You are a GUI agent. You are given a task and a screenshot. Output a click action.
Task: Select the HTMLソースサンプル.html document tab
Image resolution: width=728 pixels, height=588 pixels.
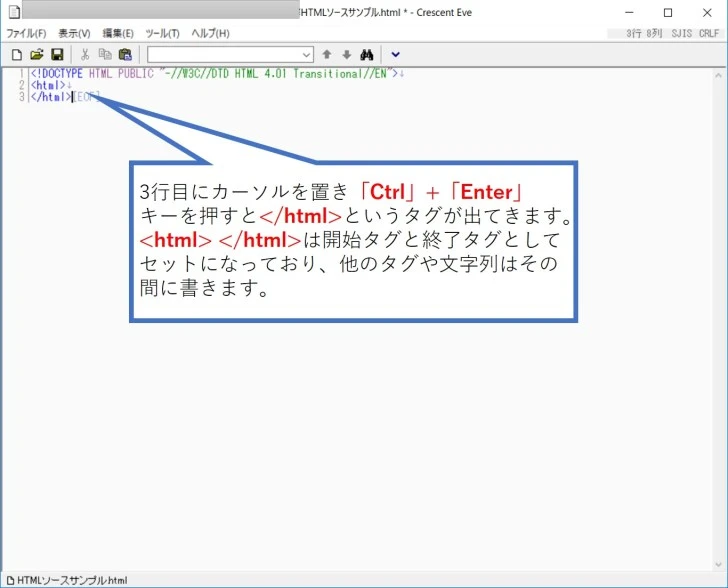[x=67, y=580]
